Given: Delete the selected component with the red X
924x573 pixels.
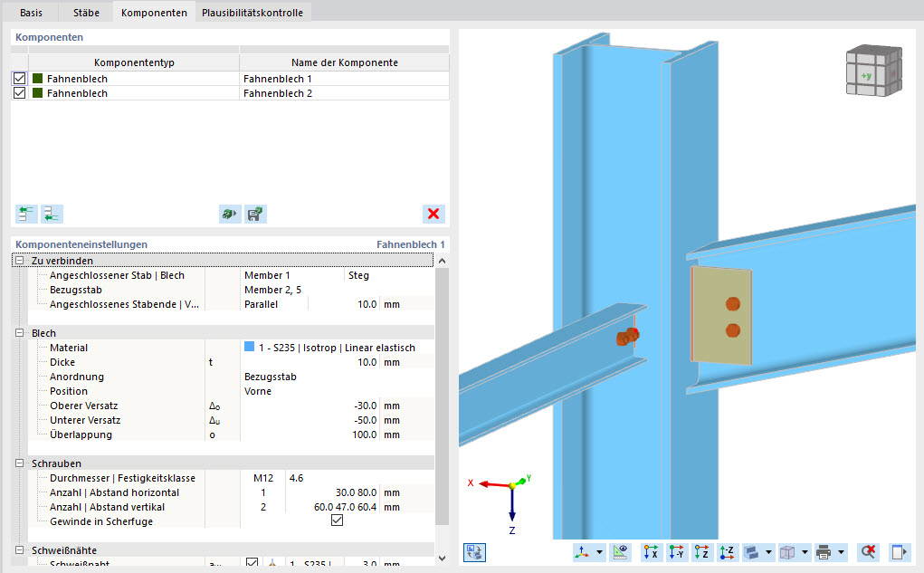Looking at the screenshot, I should point(433,214).
